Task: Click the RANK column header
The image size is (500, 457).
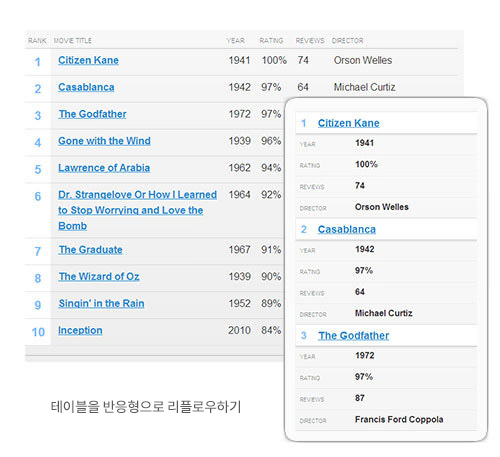Action: point(37,41)
